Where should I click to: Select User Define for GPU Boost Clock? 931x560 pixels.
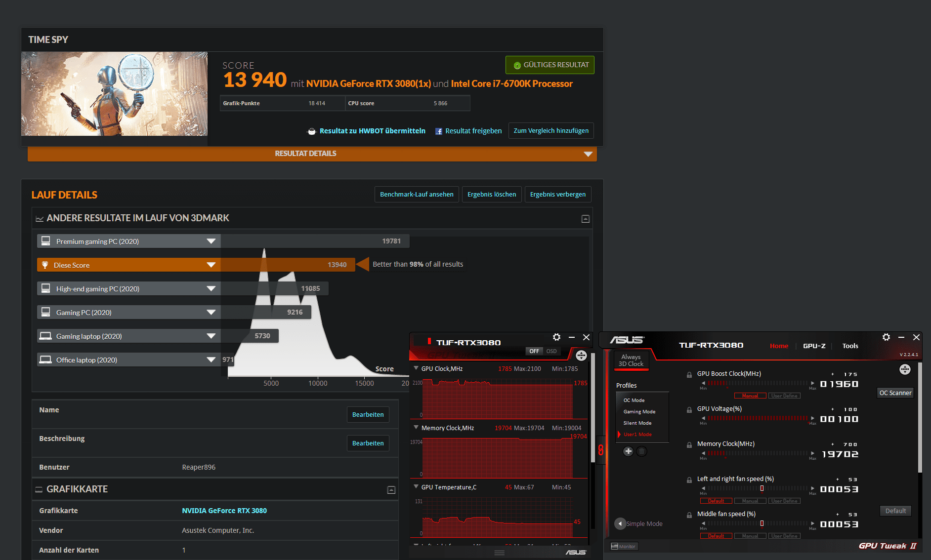tap(784, 396)
